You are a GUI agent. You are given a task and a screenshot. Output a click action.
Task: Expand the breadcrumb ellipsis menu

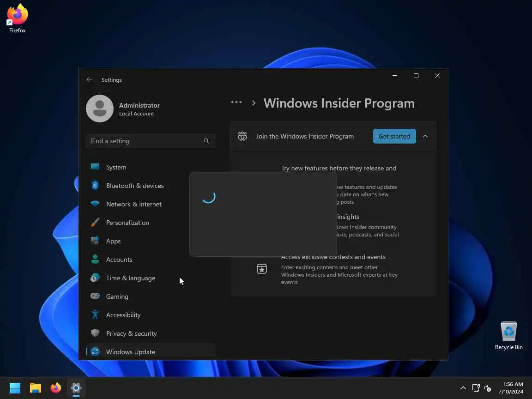point(236,102)
